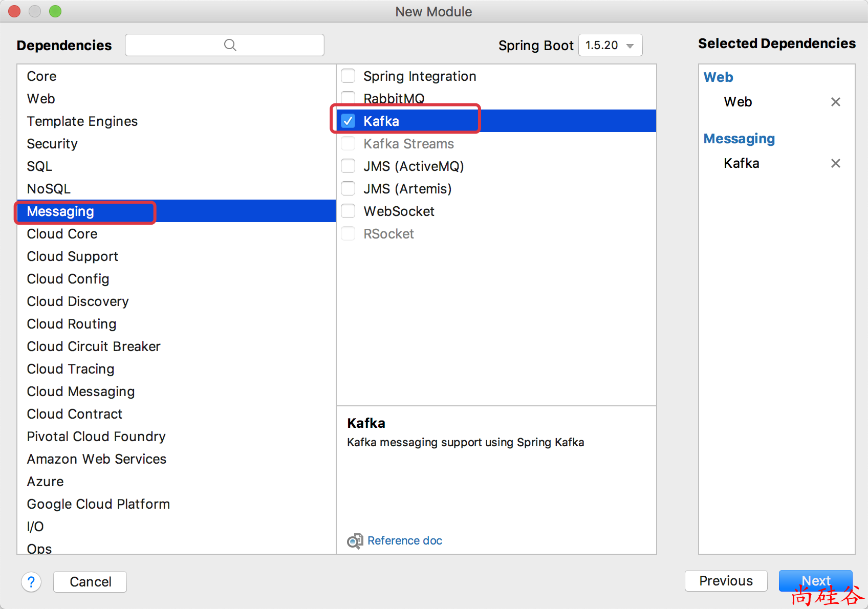The height and width of the screenshot is (609, 868).
Task: Select the Kafka entry in Selected Dependencies
Action: [742, 163]
